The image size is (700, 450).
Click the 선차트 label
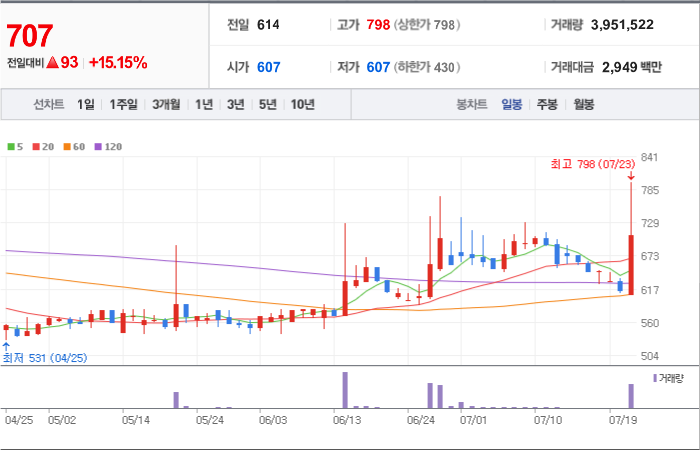[49, 105]
